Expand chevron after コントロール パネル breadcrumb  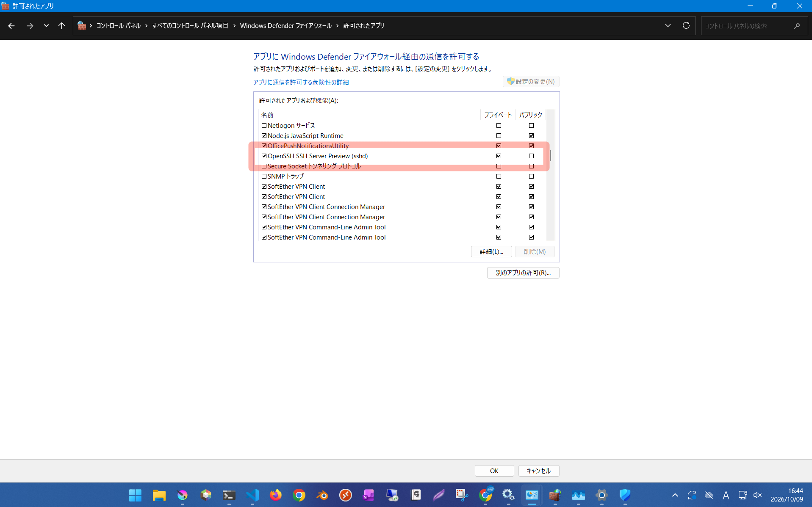point(147,26)
